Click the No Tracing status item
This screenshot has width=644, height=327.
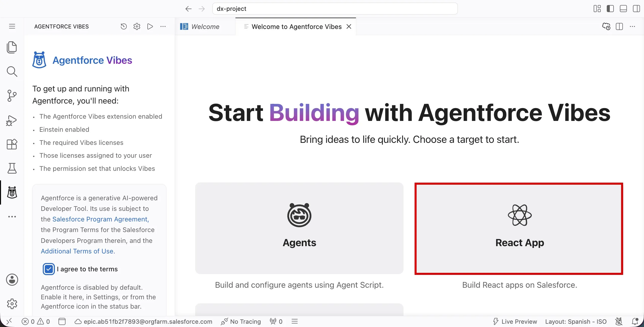pyautogui.click(x=241, y=322)
